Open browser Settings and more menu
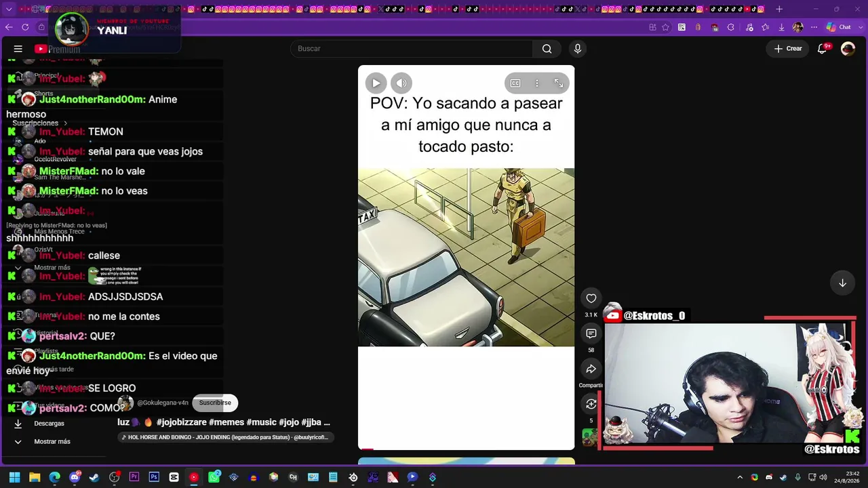The image size is (868, 488). point(813,27)
